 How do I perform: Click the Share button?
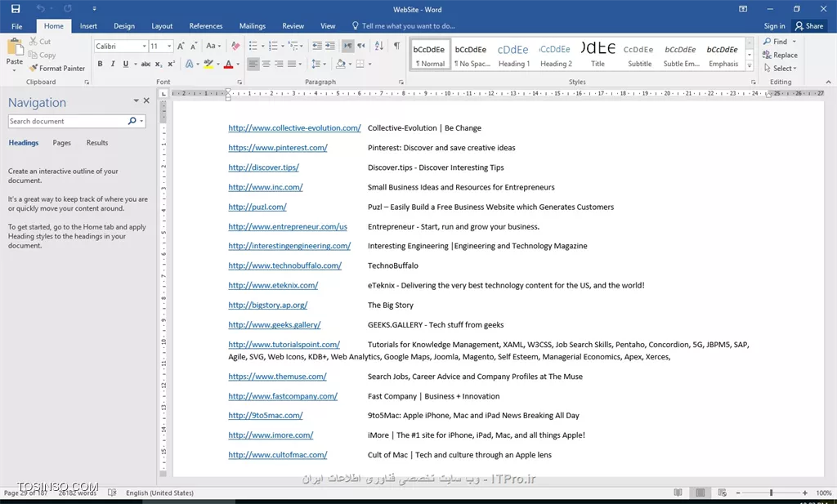click(x=809, y=26)
